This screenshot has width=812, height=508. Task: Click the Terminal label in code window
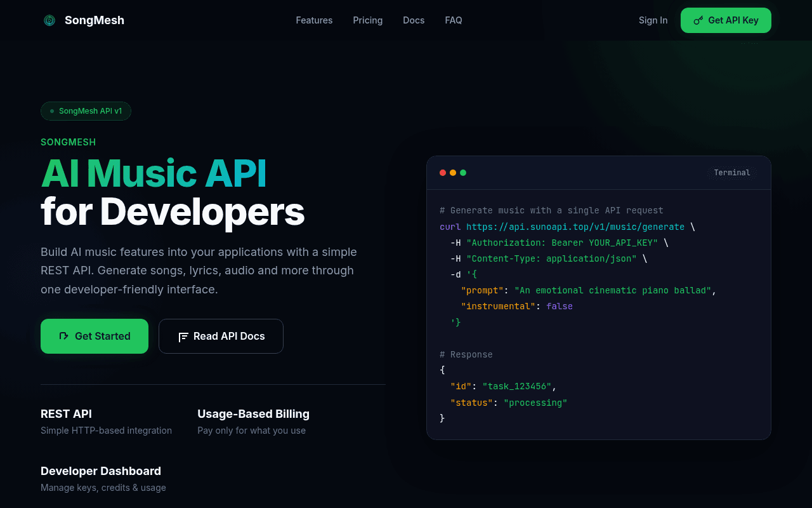tap(732, 173)
